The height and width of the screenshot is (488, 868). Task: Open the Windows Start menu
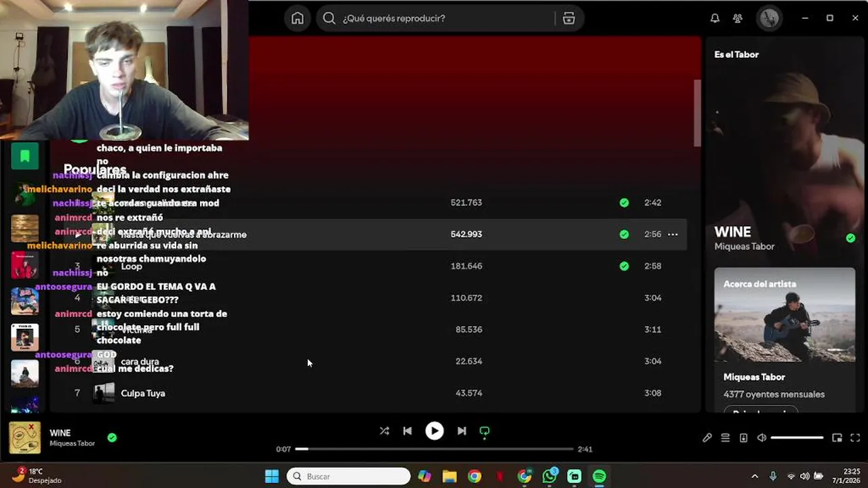(272, 476)
